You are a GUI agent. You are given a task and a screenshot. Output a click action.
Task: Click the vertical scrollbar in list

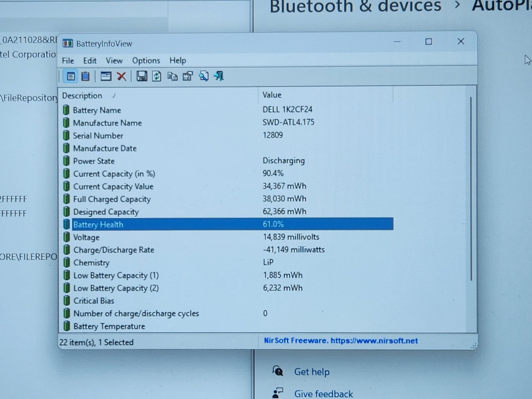coord(471,189)
